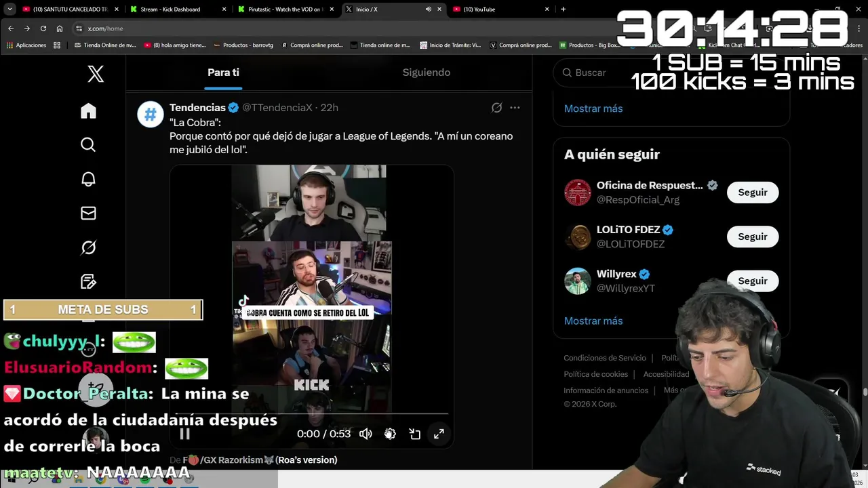Close the Stream - Kick Dashboard tab
This screenshot has height=488, width=868.
coord(224,9)
